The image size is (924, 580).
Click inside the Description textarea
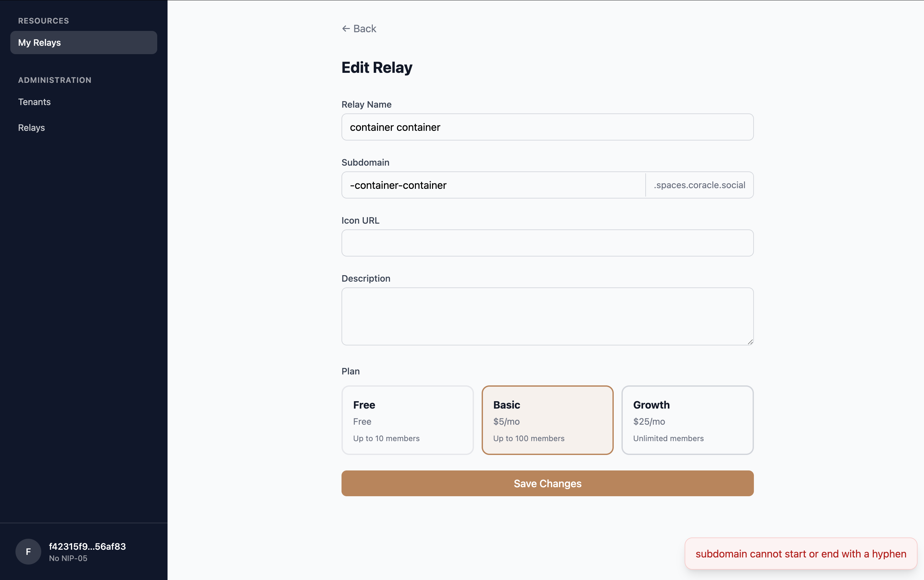click(547, 316)
